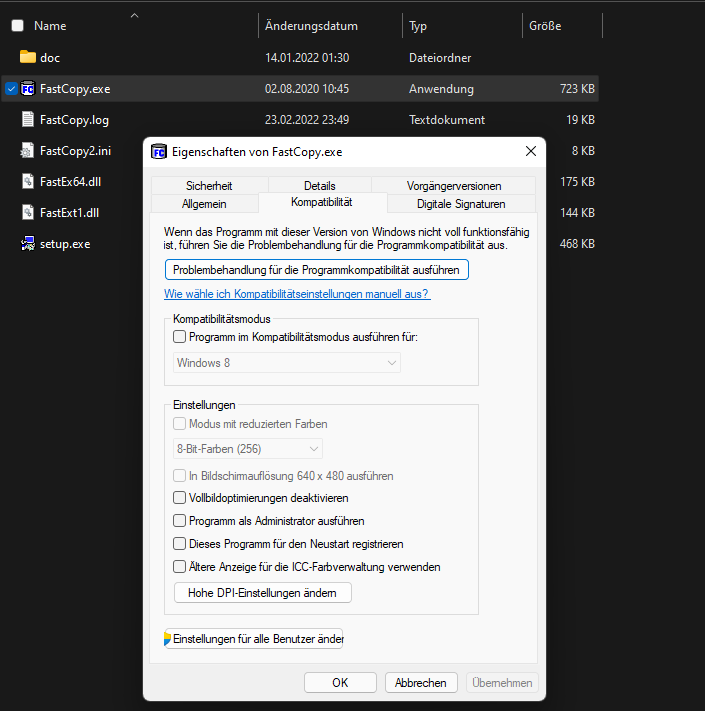Screen dimensions: 705x711
Task: Click the date 02.08.2020 10:45
Action: tap(307, 88)
